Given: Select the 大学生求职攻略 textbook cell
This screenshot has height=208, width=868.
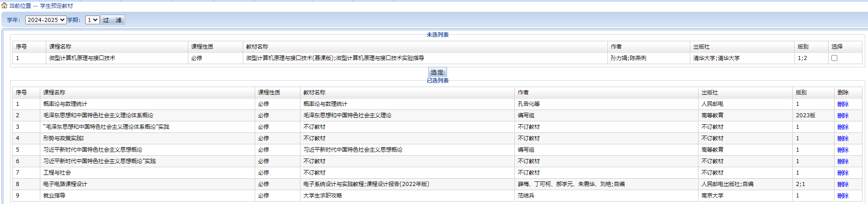Looking at the screenshot, I should 322,196.
